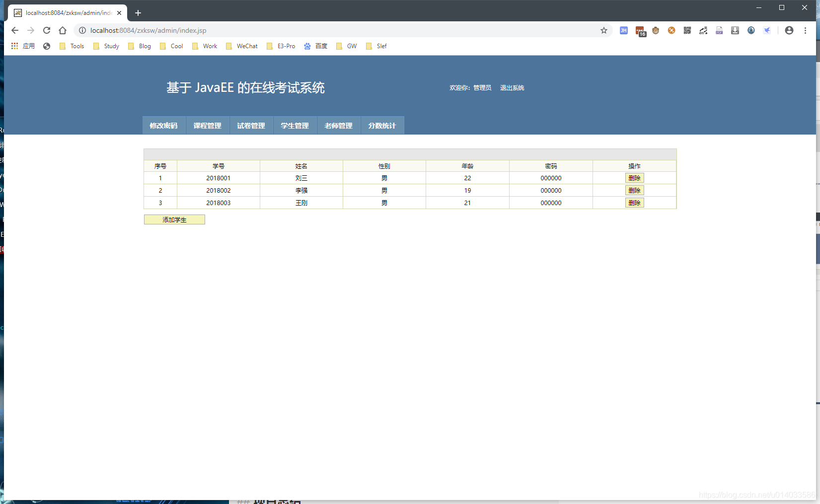Open a new browser tab

click(x=138, y=13)
